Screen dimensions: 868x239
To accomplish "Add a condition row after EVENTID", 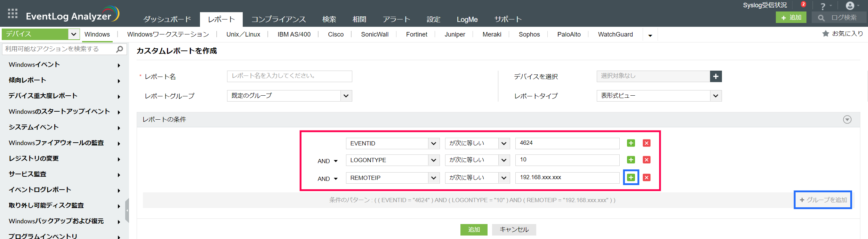I will pos(631,143).
